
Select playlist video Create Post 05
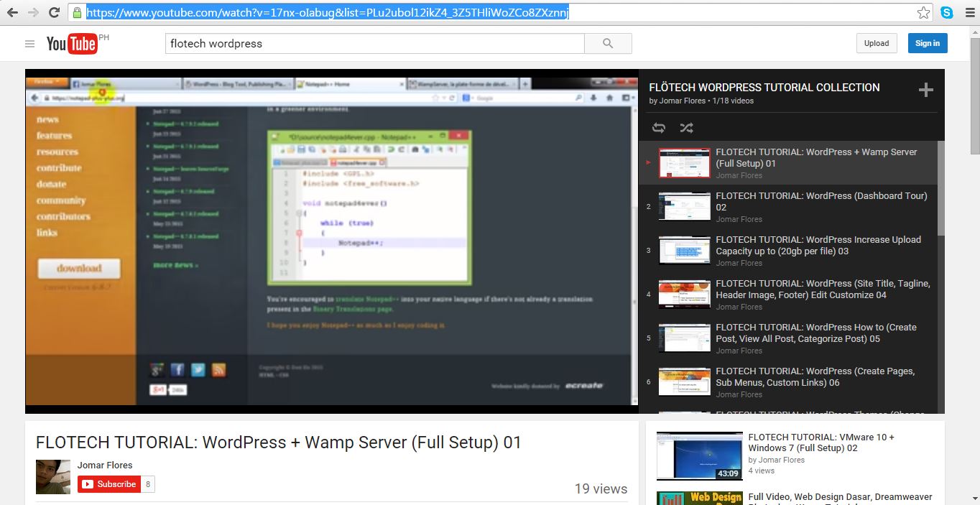tap(788, 338)
